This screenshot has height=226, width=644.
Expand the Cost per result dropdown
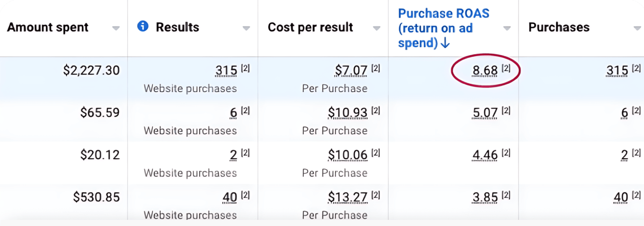377,28
